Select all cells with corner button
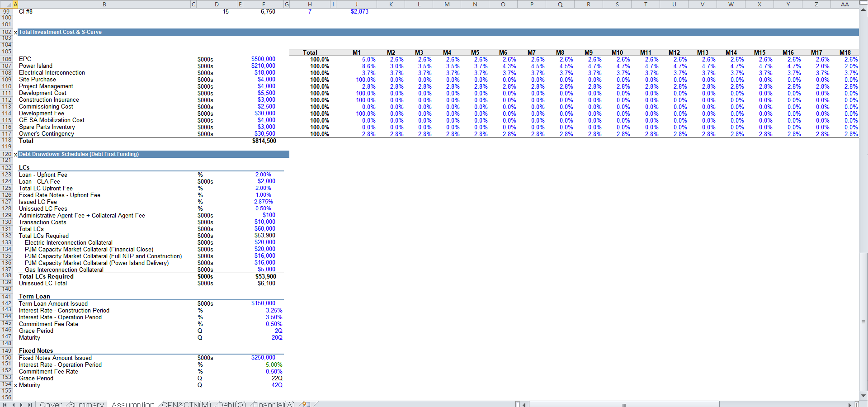Image resolution: width=868 pixels, height=407 pixels. pos(6,4)
